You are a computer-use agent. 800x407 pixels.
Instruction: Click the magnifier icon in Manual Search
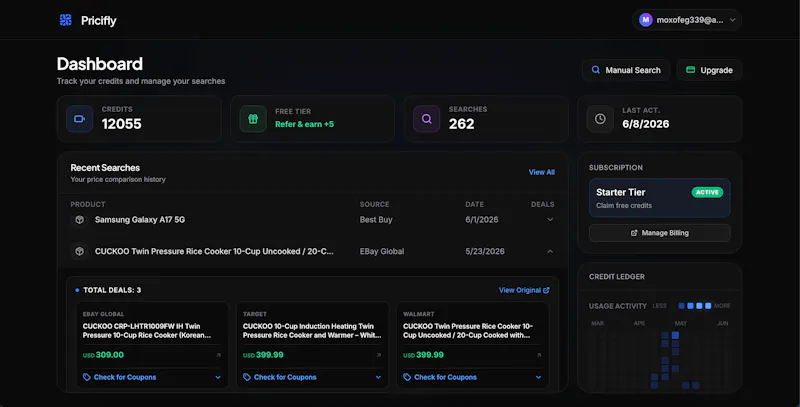coord(595,70)
